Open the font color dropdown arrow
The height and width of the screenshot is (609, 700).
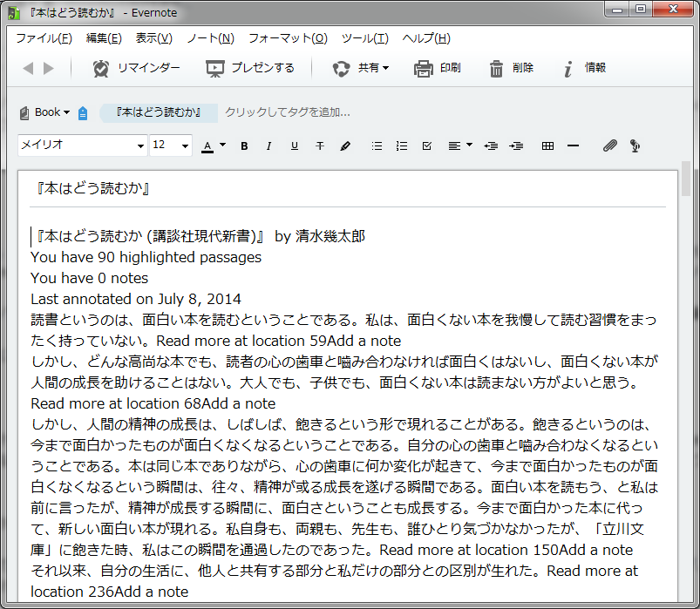(223, 145)
